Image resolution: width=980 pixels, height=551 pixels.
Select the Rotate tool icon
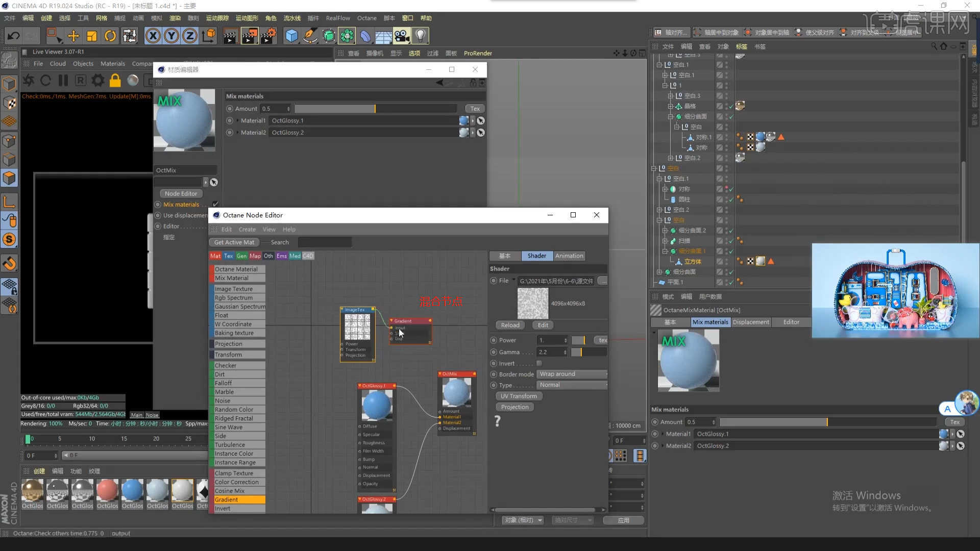pyautogui.click(x=110, y=36)
